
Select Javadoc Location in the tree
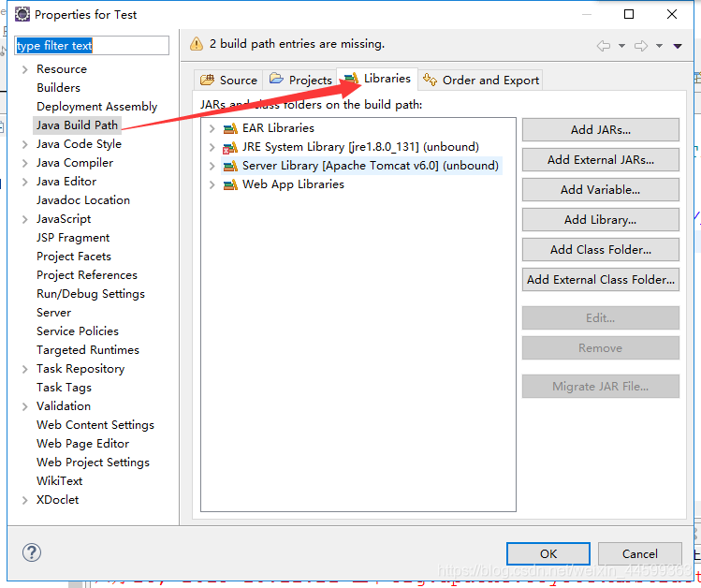click(x=83, y=199)
